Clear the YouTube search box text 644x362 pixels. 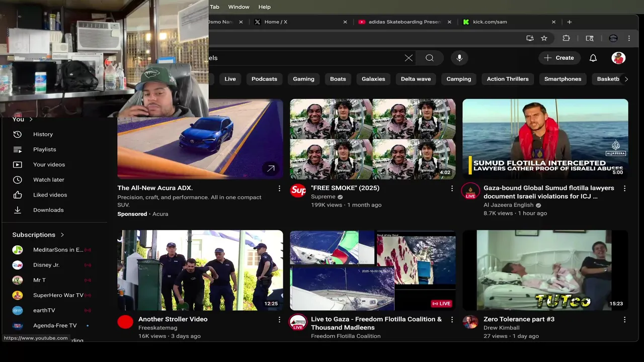tap(409, 58)
